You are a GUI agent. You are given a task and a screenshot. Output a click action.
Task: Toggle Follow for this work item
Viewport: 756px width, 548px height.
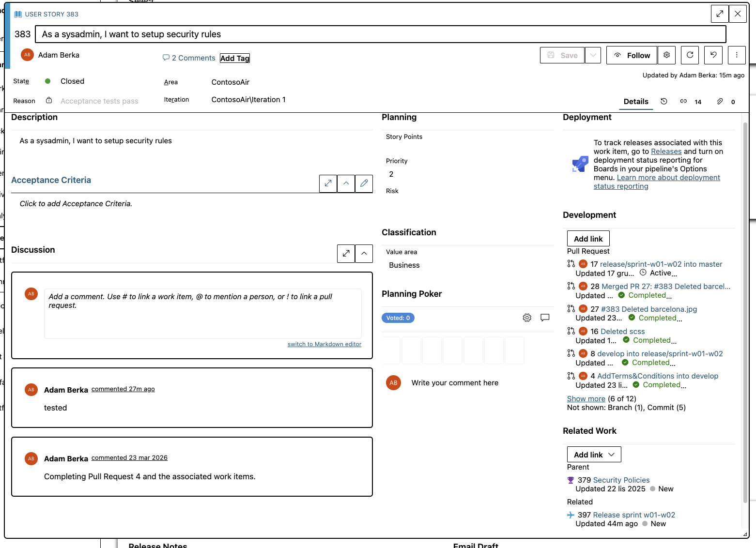pos(632,55)
